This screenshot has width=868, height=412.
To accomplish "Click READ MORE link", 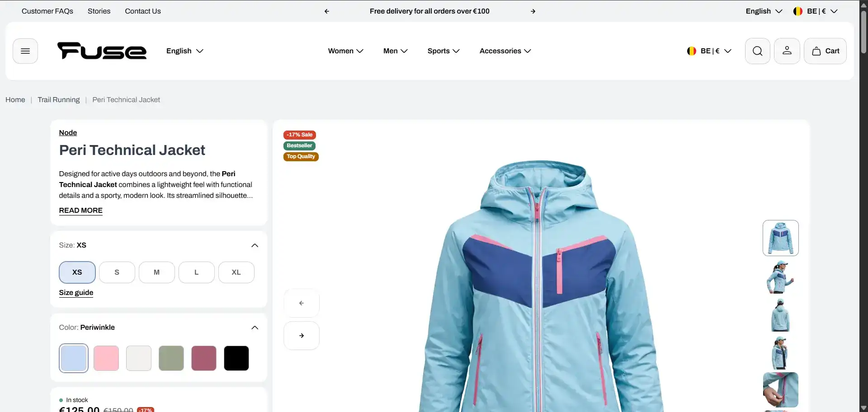I will 81,211.
